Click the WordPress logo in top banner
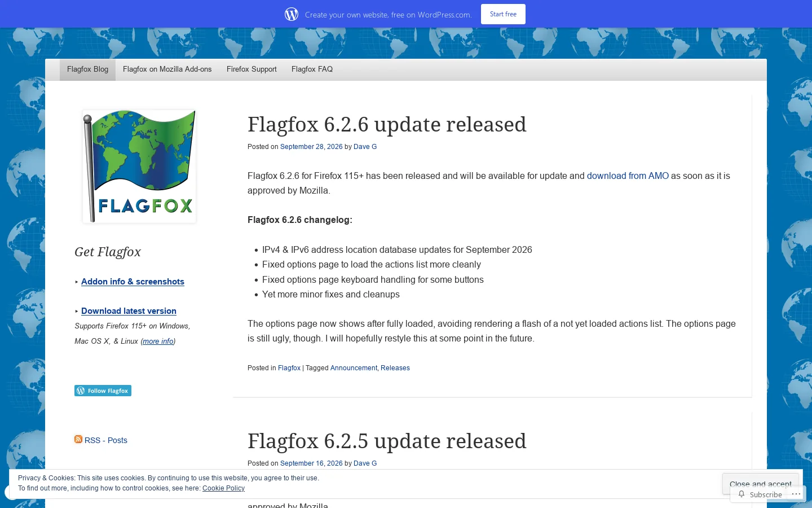The image size is (812, 508). [x=292, y=14]
